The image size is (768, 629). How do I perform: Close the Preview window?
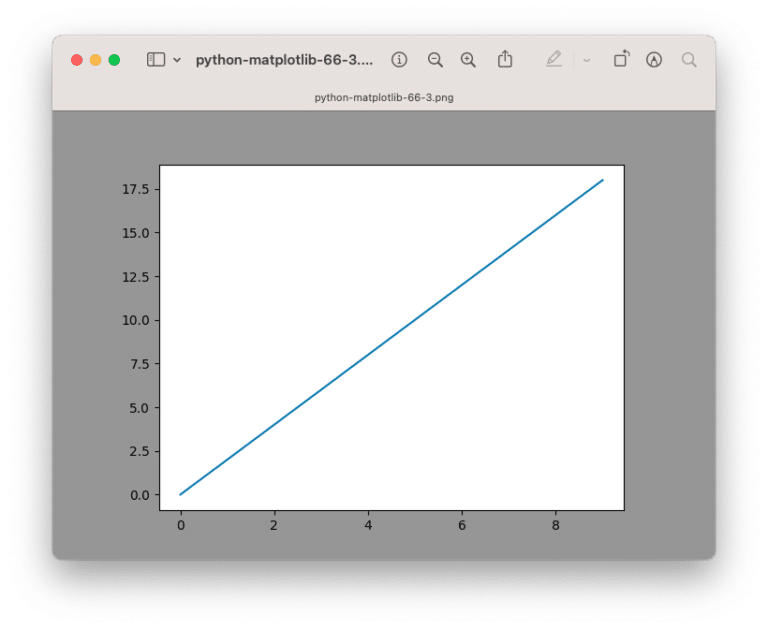coord(77,60)
